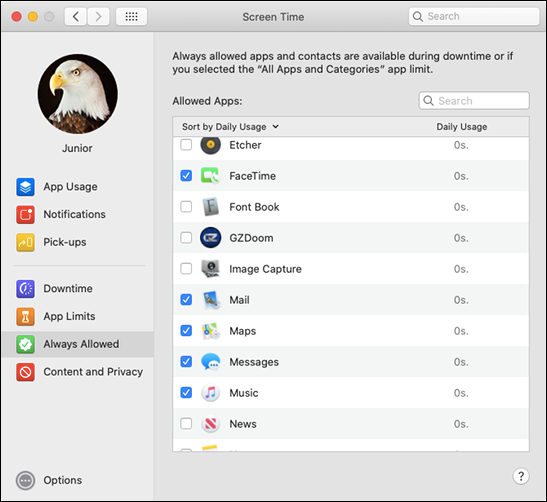Click the Junior eagle profile picture
The image size is (547, 502).
pos(77,93)
